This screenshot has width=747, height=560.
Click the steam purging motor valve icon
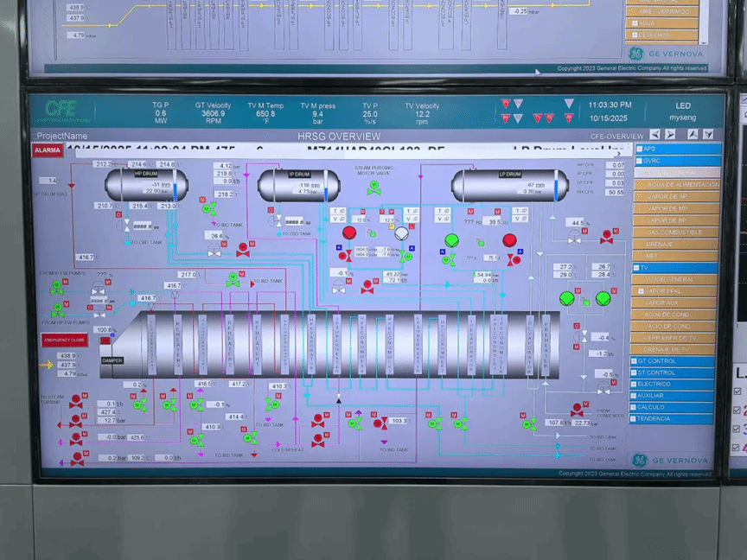[373, 187]
